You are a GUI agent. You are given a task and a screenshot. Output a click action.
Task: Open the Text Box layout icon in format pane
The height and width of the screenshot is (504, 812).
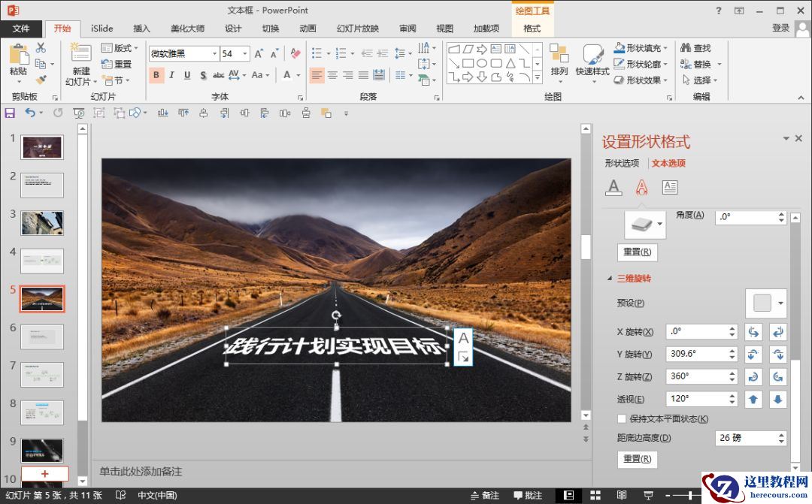coord(669,188)
